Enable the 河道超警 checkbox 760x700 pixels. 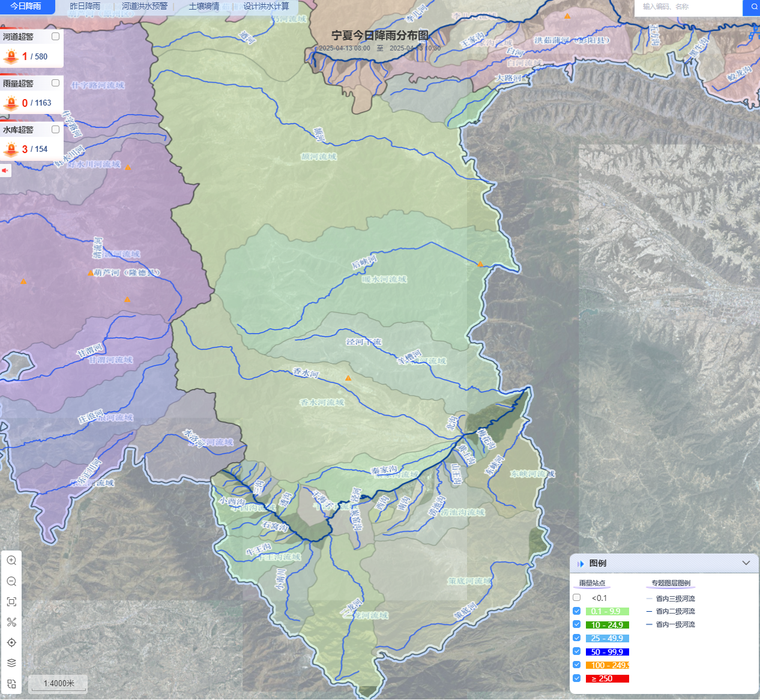pyautogui.click(x=56, y=37)
